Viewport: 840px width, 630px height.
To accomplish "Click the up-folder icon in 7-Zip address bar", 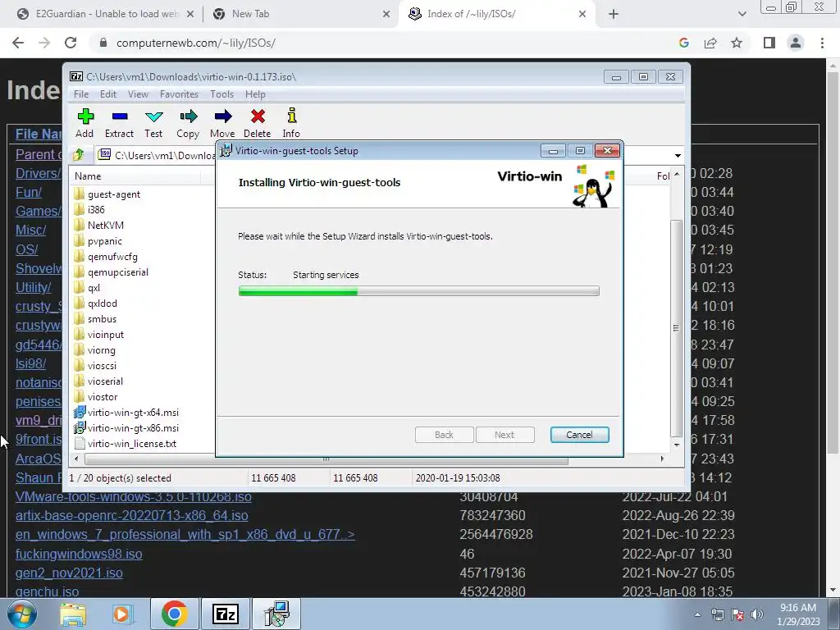I will tap(80, 155).
